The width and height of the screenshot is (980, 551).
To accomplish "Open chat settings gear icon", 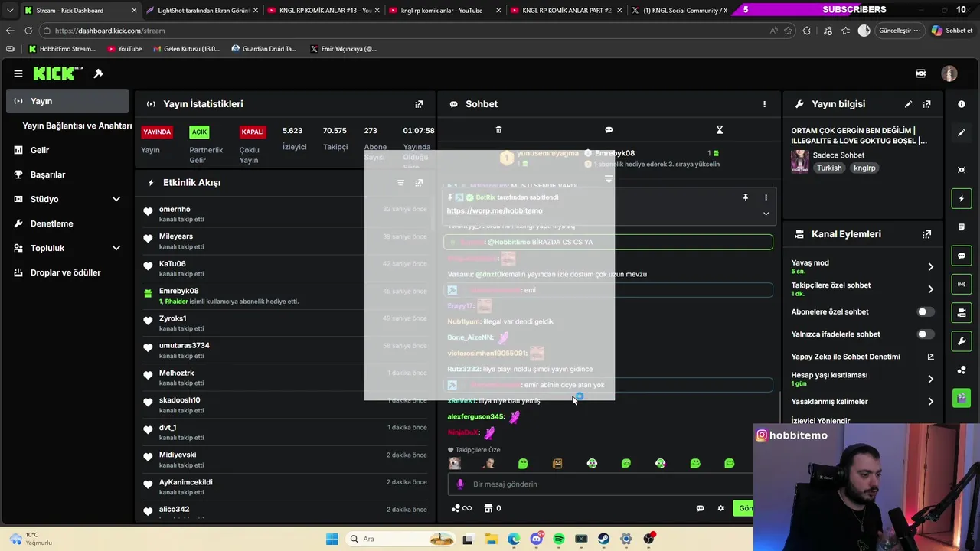I will 720,508.
